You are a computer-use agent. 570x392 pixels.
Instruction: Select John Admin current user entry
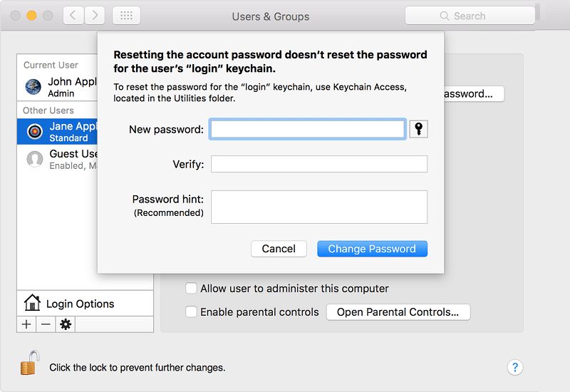point(57,87)
